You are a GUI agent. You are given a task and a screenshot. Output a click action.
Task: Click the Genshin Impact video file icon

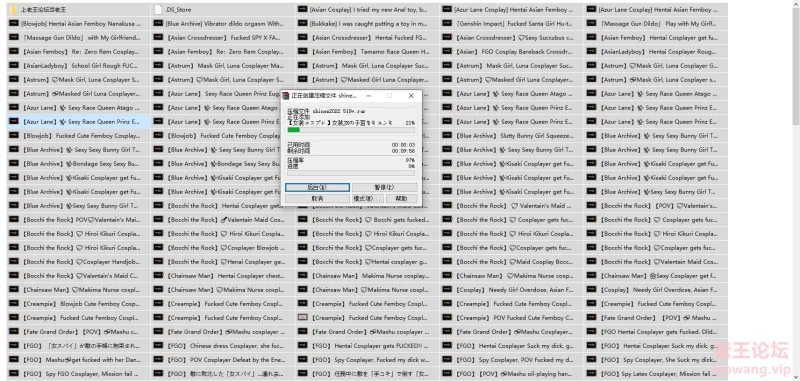click(447, 23)
